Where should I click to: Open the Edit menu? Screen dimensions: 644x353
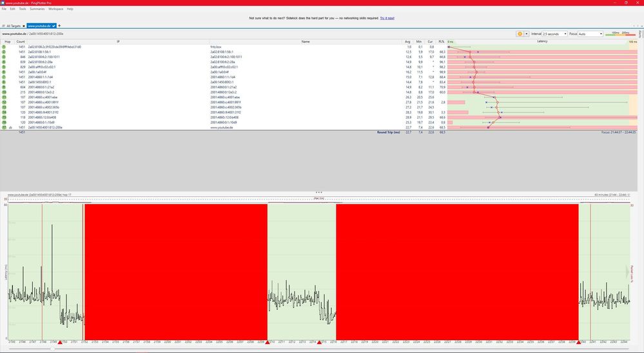click(13, 8)
